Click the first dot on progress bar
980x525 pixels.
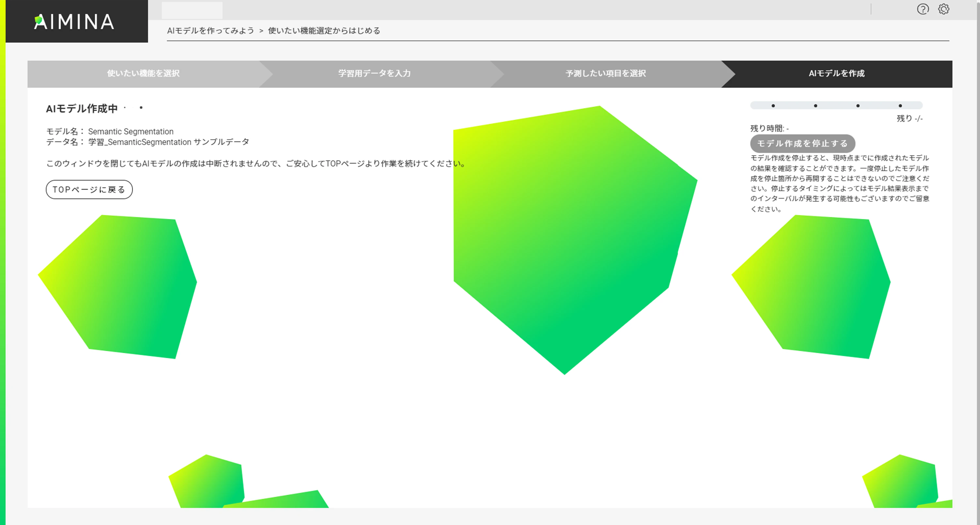pos(773,106)
